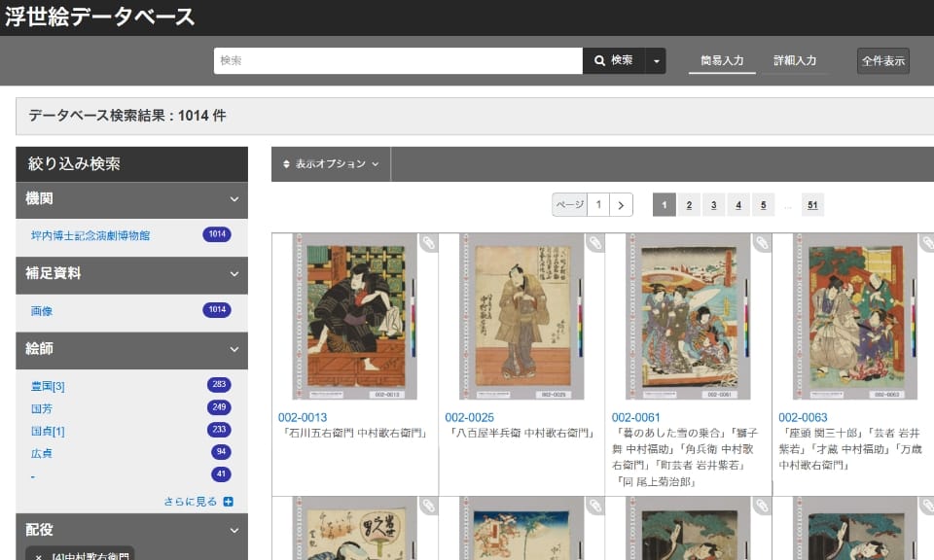
Task: Click clip icon on 002-0025 card
Action: tap(595, 243)
